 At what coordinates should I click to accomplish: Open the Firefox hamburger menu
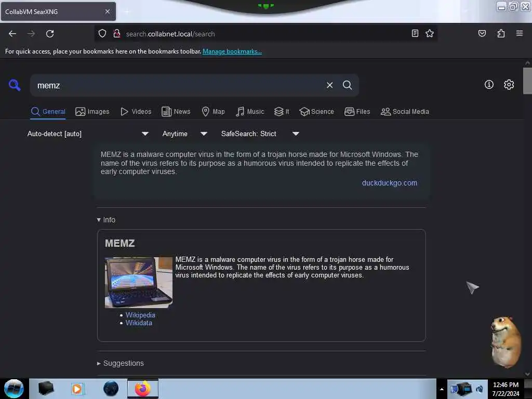point(520,33)
